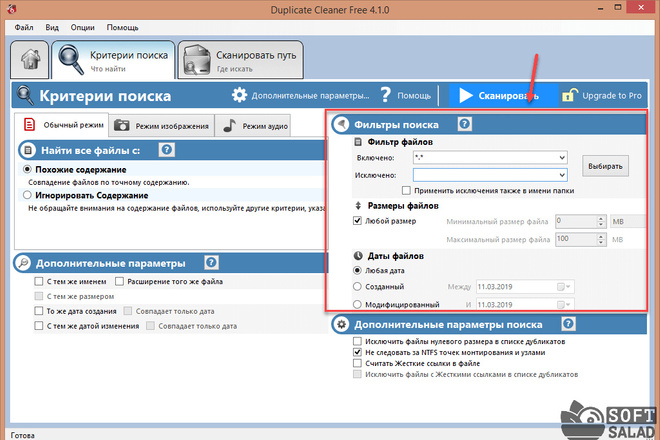Toggle Применить исключения также в имени папки

pos(406,191)
